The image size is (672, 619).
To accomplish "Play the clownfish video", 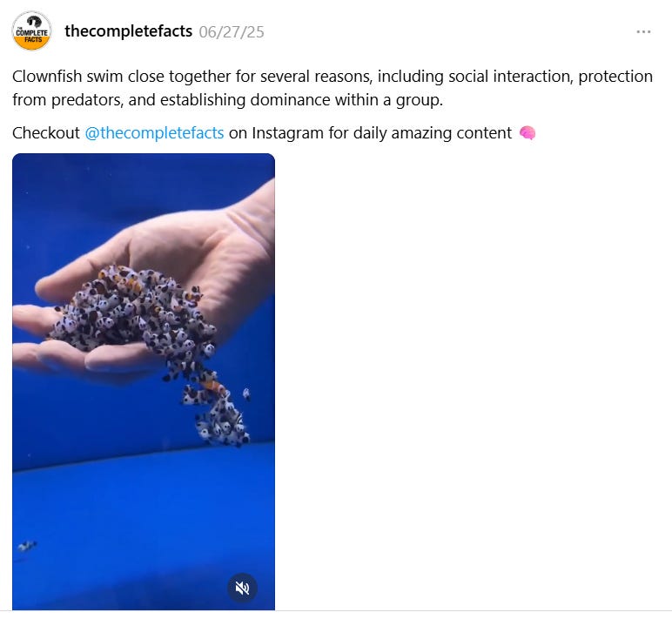I will [144, 381].
